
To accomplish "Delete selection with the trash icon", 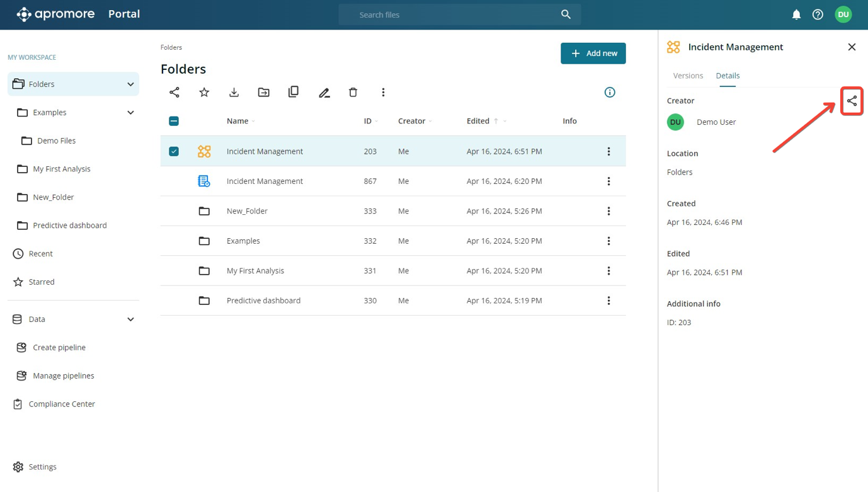I will (353, 93).
